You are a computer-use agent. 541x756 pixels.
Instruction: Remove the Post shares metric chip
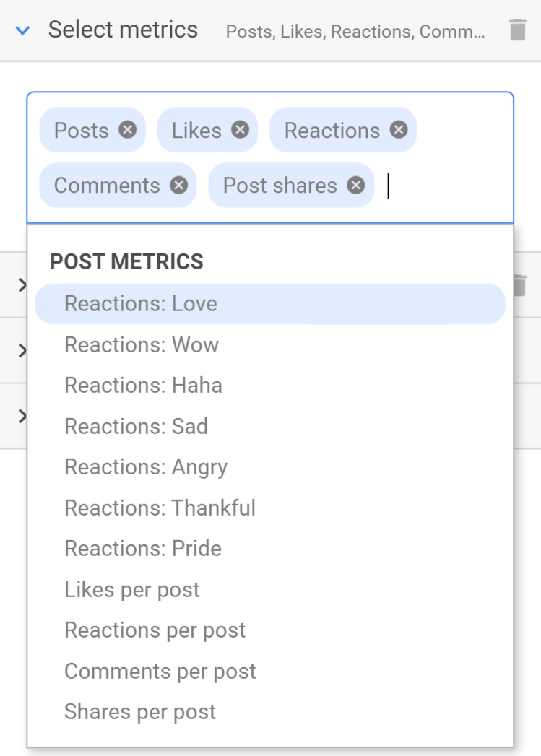(355, 186)
